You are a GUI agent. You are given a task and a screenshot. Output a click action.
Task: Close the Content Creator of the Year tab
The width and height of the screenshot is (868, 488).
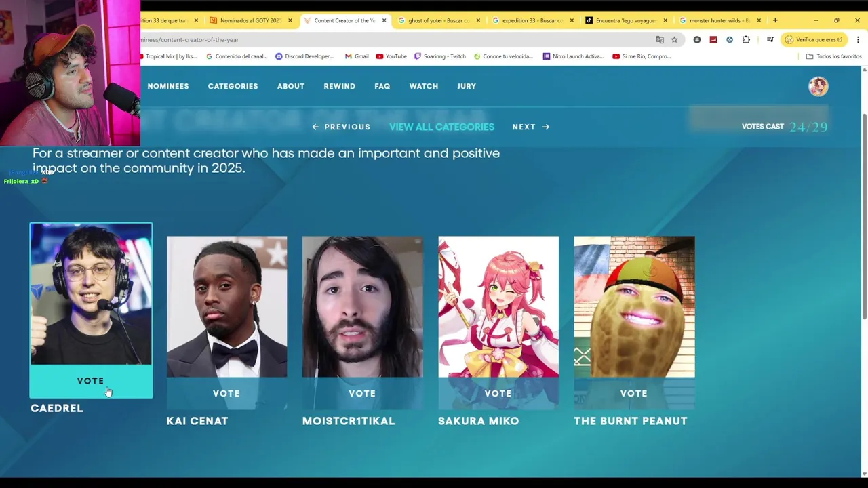[384, 20]
